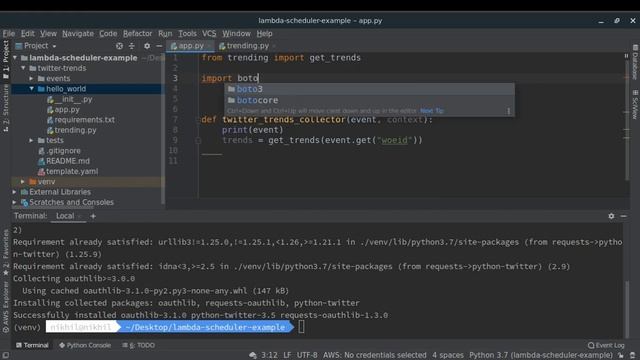Open the View menu
Screen dimensions: 640x360
[x=48, y=33]
